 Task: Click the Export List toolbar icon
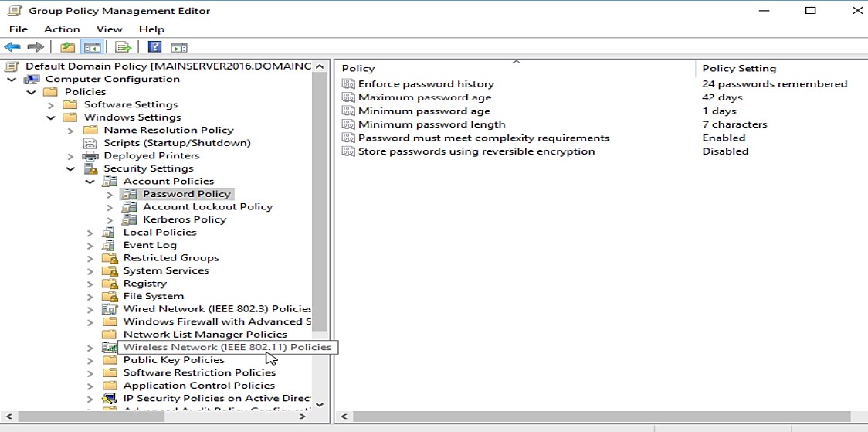[x=123, y=47]
